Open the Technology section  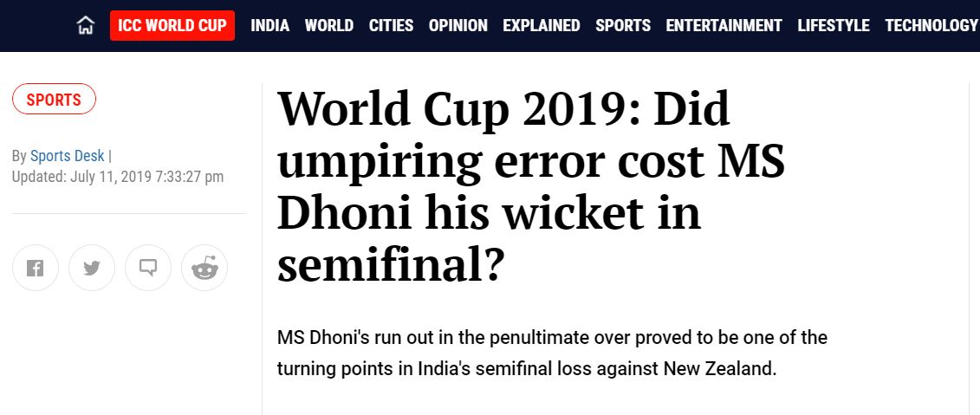(x=931, y=26)
